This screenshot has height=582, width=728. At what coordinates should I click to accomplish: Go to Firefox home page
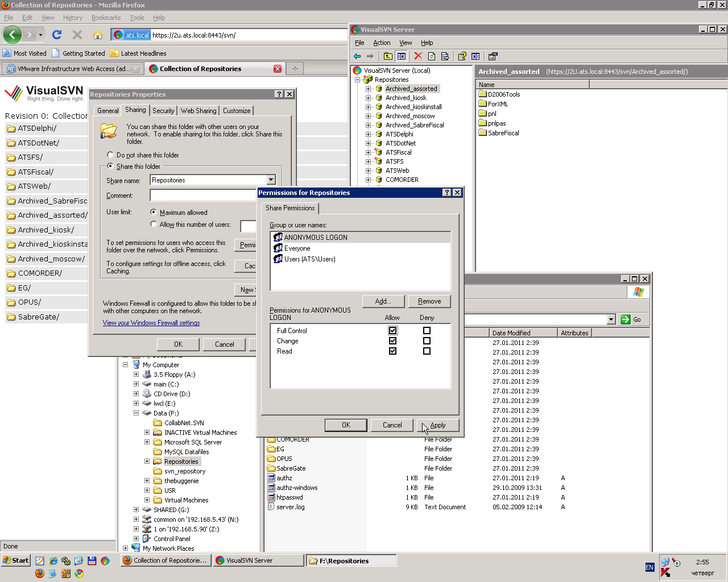[x=98, y=35]
